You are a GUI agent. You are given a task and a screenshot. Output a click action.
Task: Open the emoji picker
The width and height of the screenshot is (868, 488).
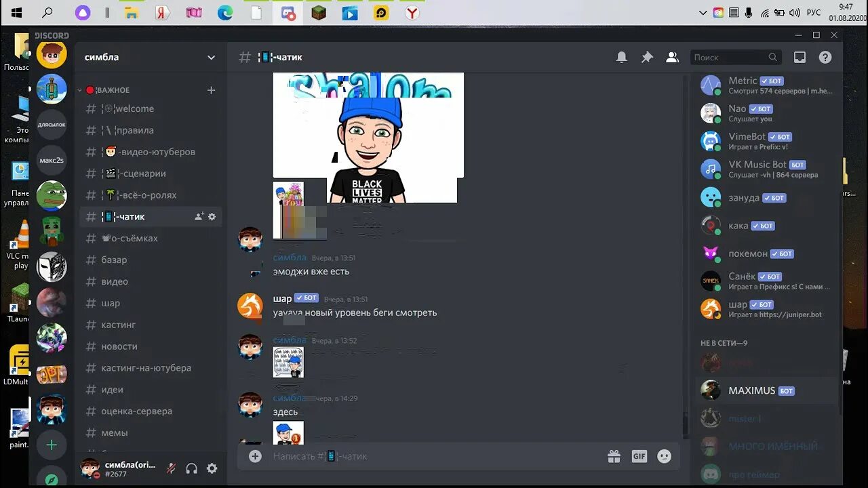tap(665, 457)
